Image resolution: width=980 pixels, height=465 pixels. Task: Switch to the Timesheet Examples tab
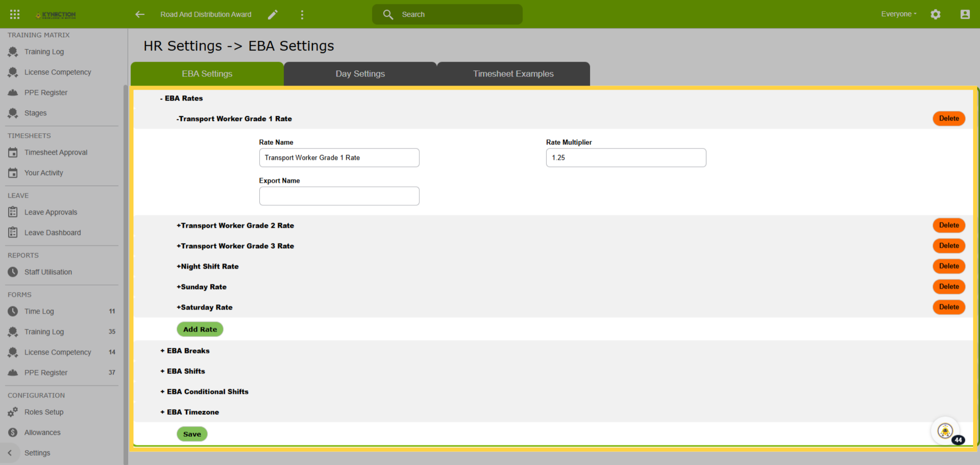point(513,74)
